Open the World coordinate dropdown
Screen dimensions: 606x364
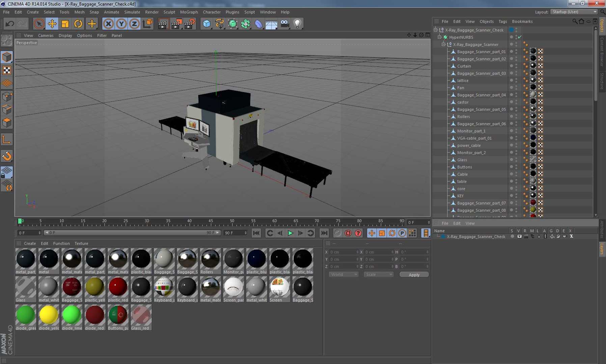pyautogui.click(x=343, y=275)
